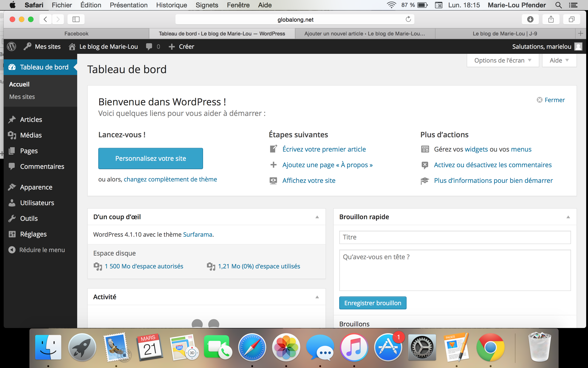The width and height of the screenshot is (588, 368).
Task: Open Le blog de Marie-Lou home link
Action: click(x=103, y=46)
